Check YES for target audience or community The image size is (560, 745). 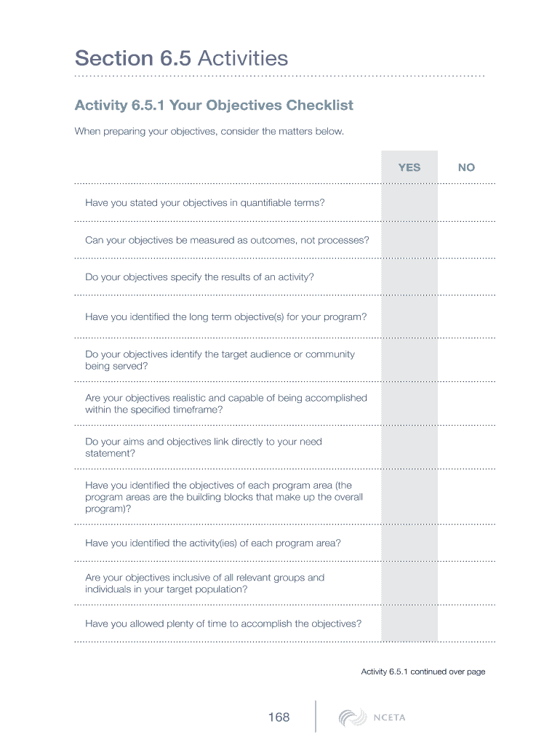(x=409, y=360)
